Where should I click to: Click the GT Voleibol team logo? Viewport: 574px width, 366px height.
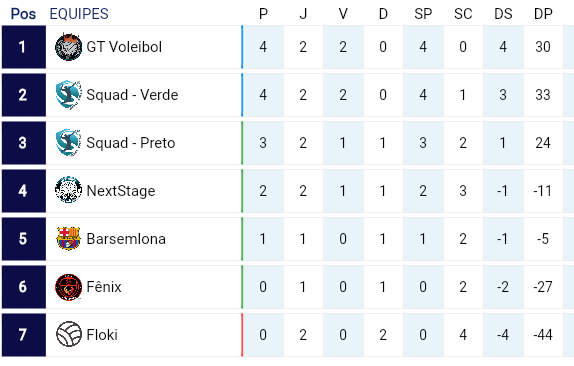68,47
